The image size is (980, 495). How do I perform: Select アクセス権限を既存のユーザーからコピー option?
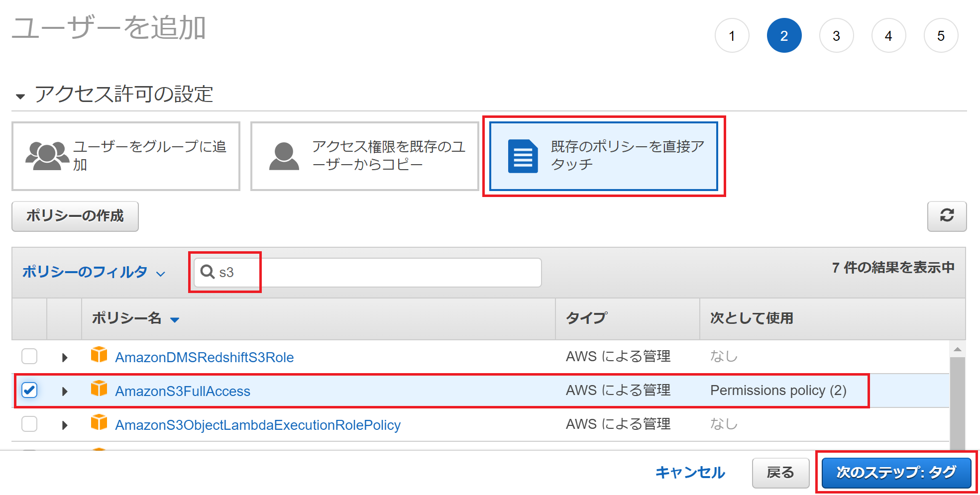point(365,156)
